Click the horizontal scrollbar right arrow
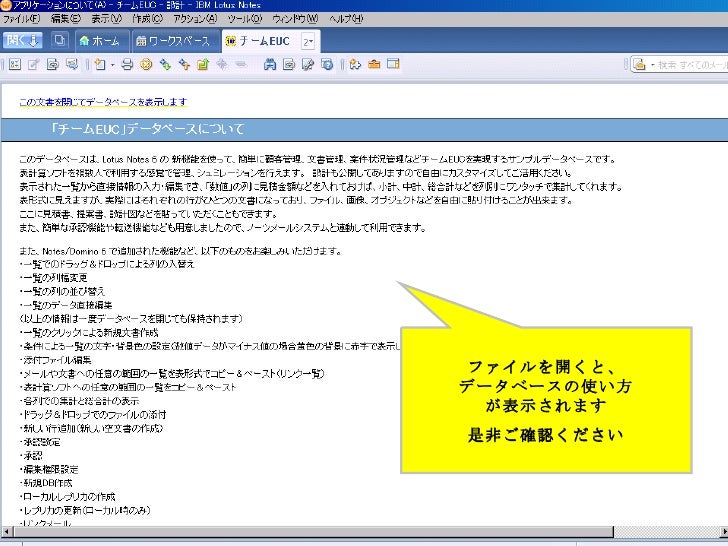728x546 pixels. [x=723, y=531]
